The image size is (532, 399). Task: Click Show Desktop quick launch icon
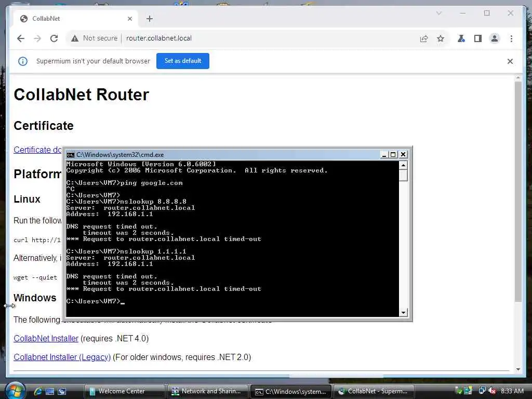click(x=50, y=391)
